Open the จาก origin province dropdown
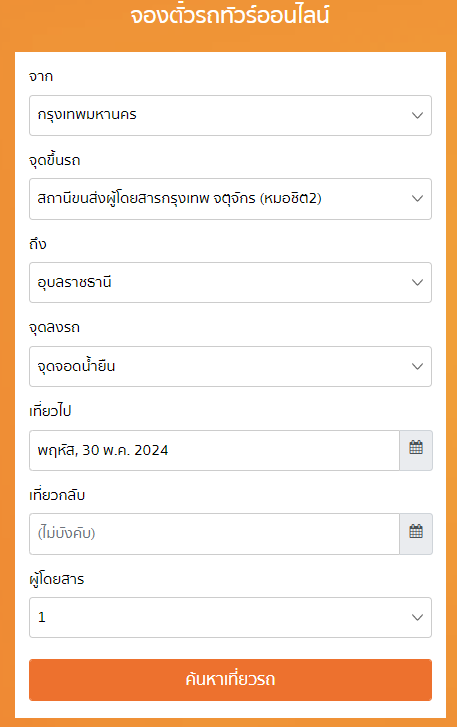457x727 pixels. pyautogui.click(x=230, y=115)
